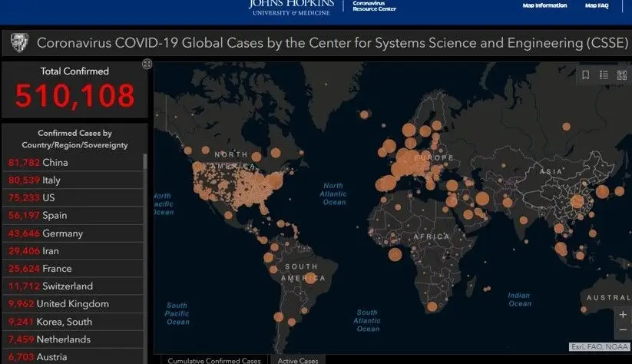Open Map Information in top navigation
632x364 pixels.
click(544, 6)
